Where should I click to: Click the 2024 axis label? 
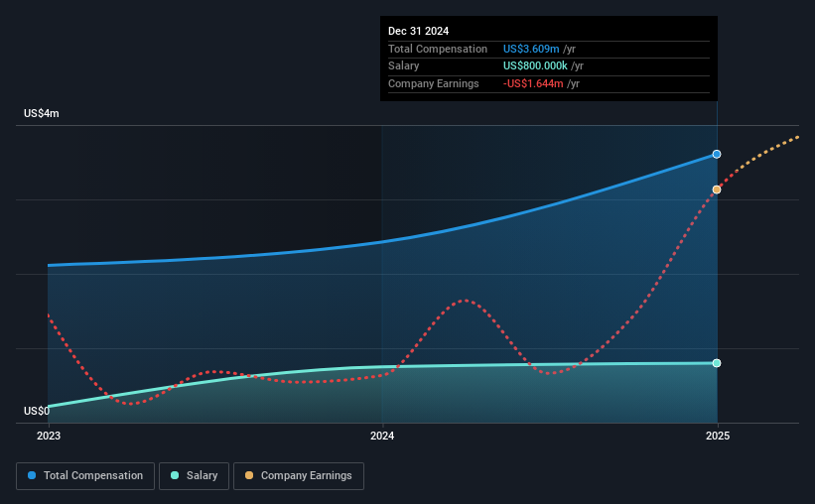click(x=382, y=436)
